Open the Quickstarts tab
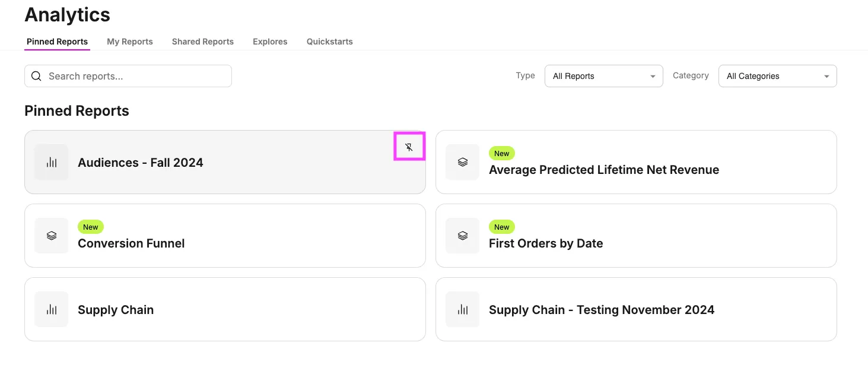Screen dimensions: 868x390 pos(330,42)
